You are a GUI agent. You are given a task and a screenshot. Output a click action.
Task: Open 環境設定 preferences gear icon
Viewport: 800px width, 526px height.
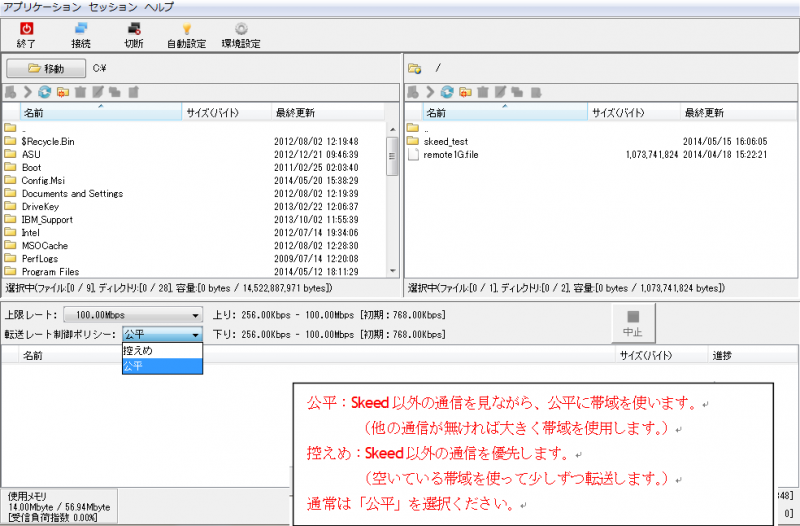pyautogui.click(x=241, y=29)
